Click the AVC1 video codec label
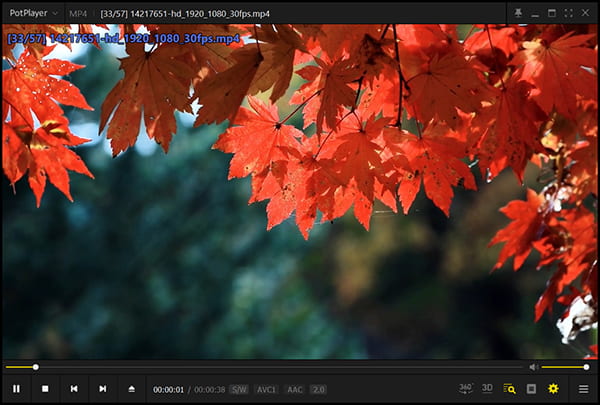This screenshot has height=405, width=600. 266,390
